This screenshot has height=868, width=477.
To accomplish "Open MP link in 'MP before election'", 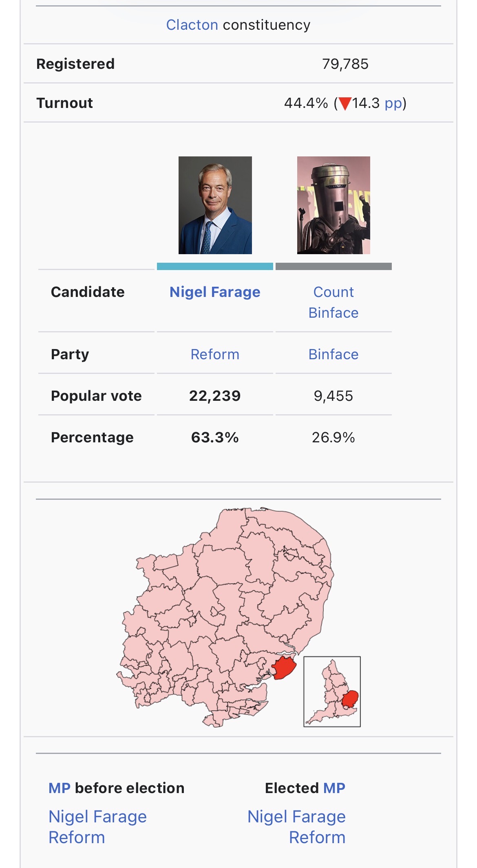I will 60,788.
